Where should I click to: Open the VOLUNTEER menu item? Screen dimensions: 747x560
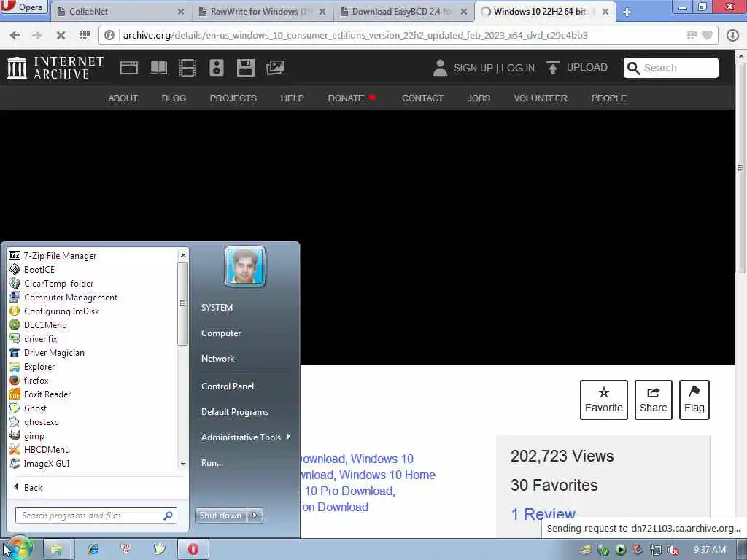pyautogui.click(x=541, y=98)
